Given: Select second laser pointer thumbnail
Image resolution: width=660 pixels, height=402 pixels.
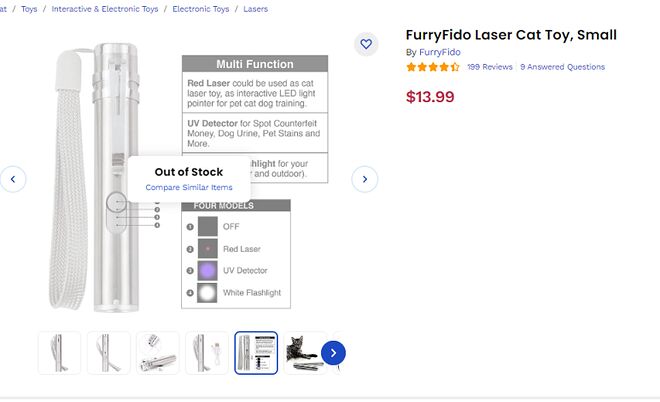Looking at the screenshot, I should [109, 353].
